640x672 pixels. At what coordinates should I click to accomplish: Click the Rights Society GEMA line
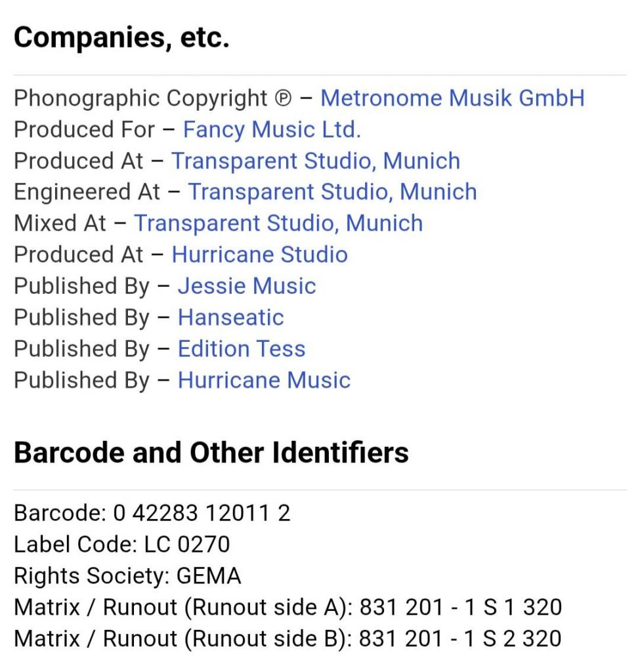pyautogui.click(x=127, y=576)
